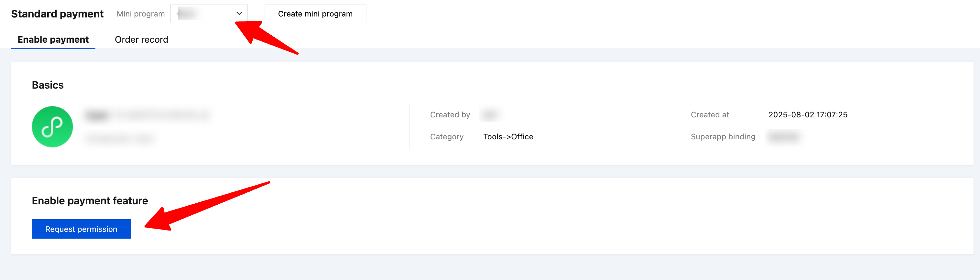Click the blurred Superapp binding value

coord(784,136)
